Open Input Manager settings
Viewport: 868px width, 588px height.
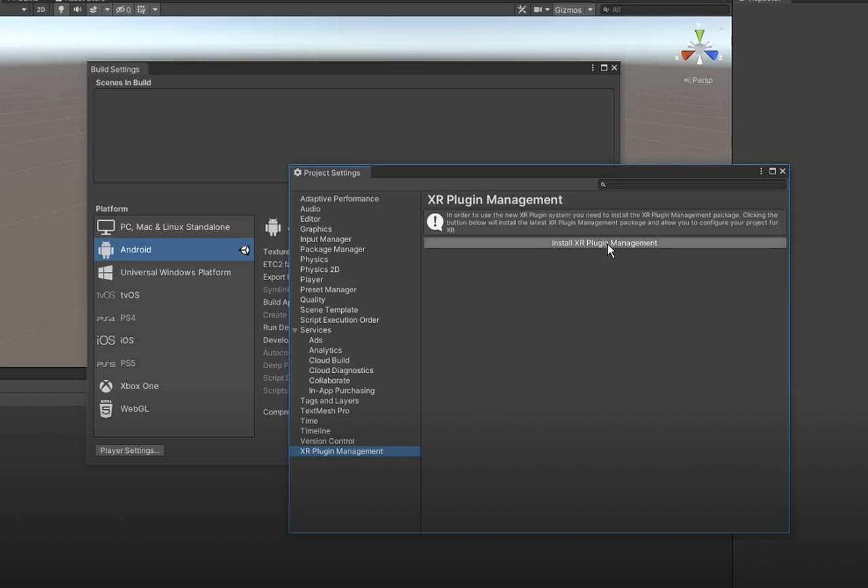[326, 239]
